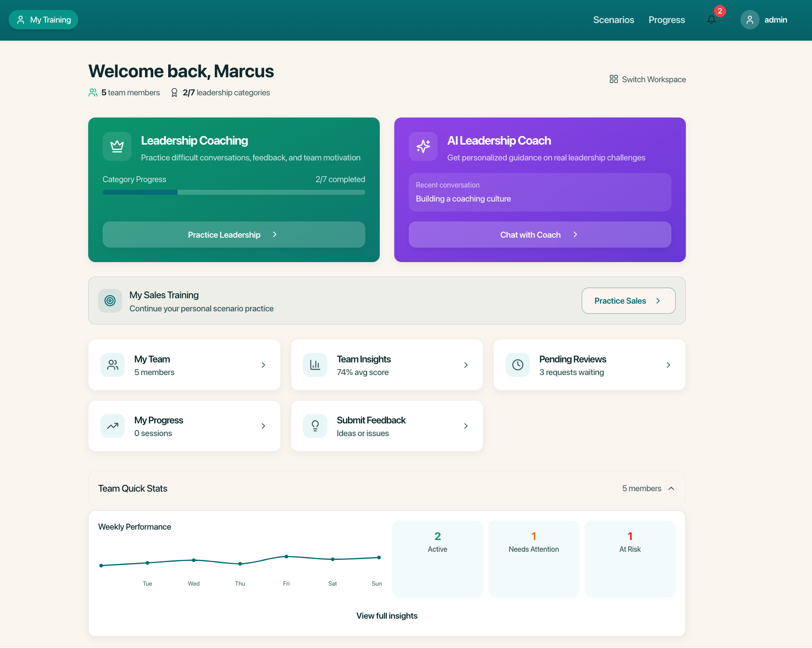Click the lightbulb icon on Submit Feedback card
Screen dimensions: 812x648
pos(315,426)
